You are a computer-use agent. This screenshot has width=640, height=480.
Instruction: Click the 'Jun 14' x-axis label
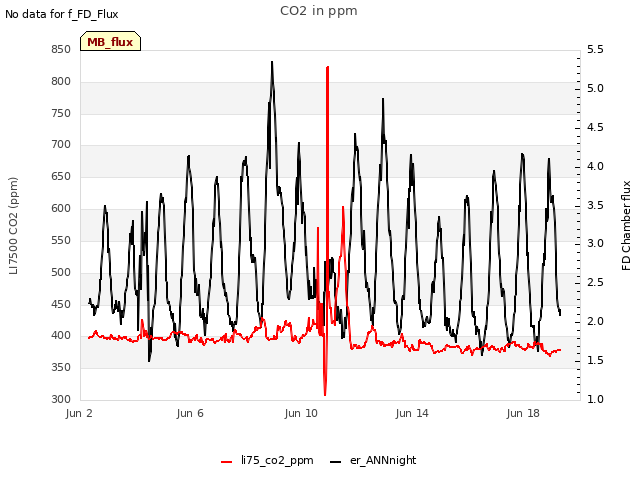click(x=412, y=413)
